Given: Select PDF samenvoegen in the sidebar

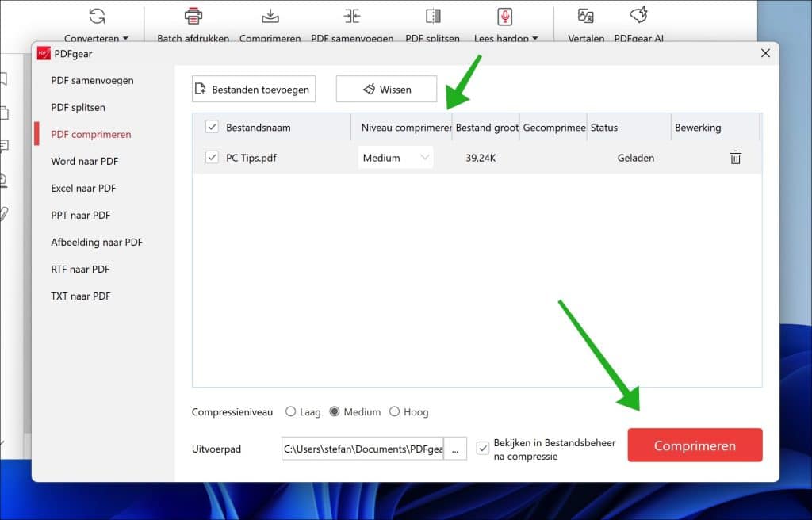Looking at the screenshot, I should [92, 80].
